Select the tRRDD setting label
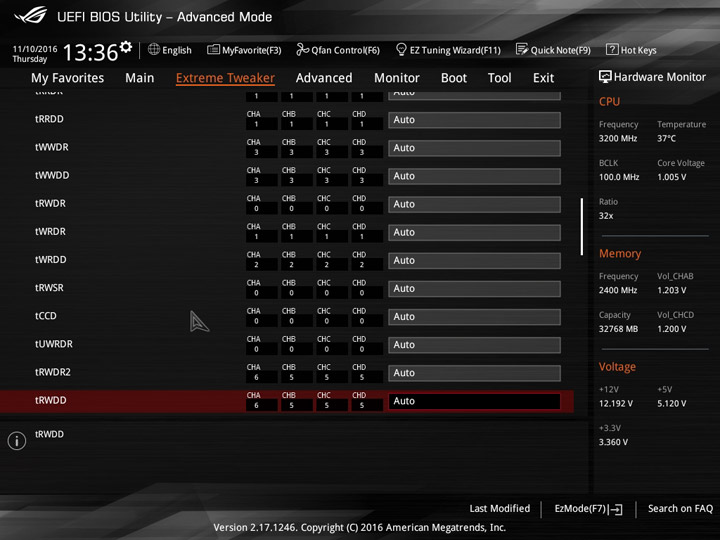Viewport: 720px width, 540px height. pyautogui.click(x=49, y=119)
